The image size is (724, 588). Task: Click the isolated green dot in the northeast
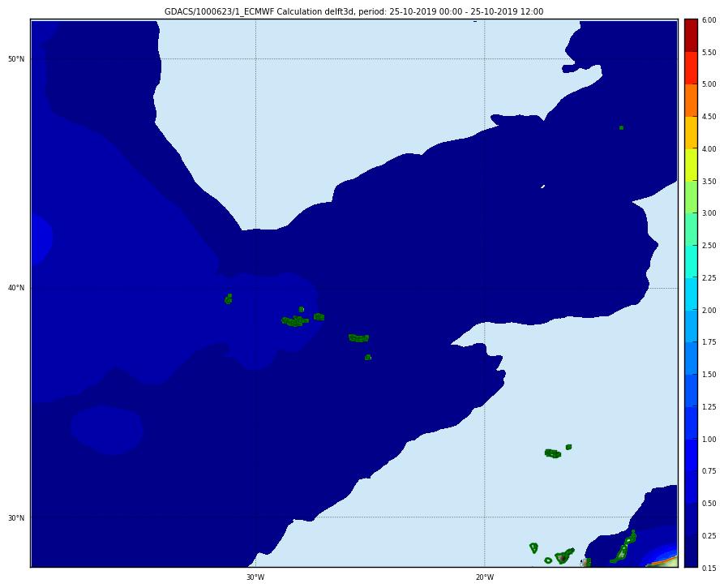point(621,127)
